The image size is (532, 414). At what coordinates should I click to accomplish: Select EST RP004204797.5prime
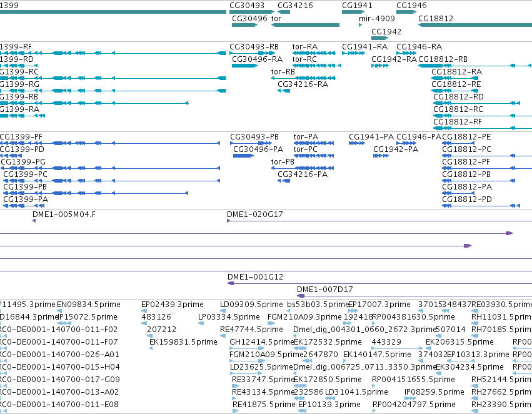click(414, 405)
